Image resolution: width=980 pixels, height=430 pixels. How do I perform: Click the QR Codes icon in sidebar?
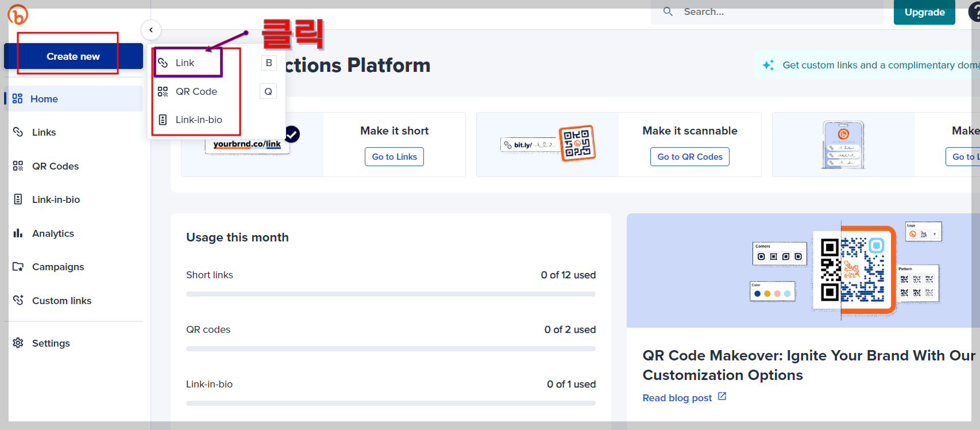click(x=18, y=166)
